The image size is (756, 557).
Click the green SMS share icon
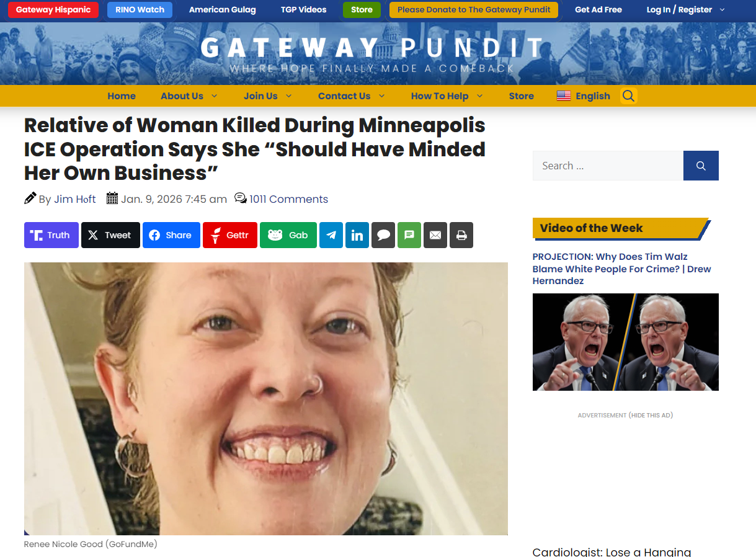pos(409,235)
